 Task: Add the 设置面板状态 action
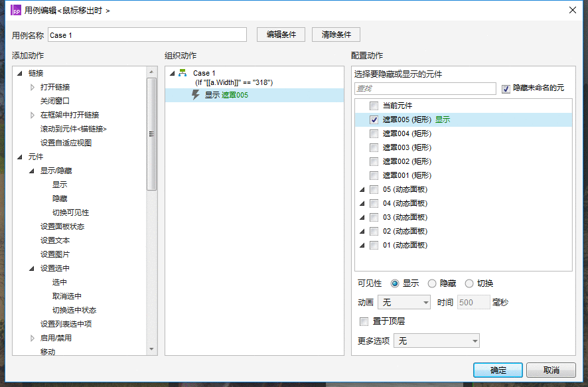click(62, 226)
